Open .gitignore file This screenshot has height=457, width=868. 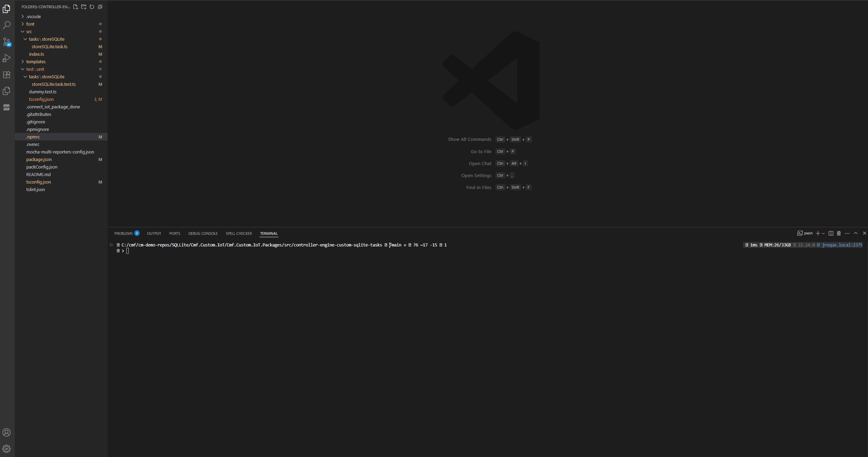coord(61,122)
